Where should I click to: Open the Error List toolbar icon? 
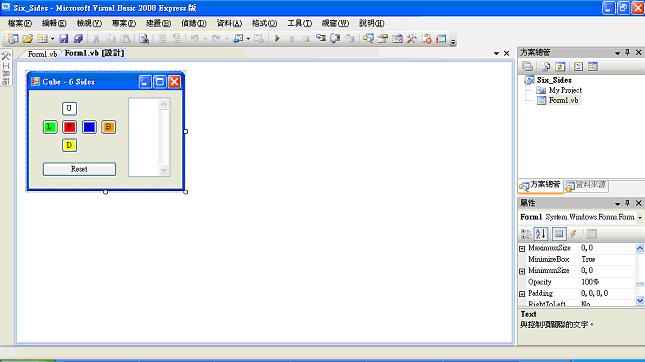pos(427,39)
